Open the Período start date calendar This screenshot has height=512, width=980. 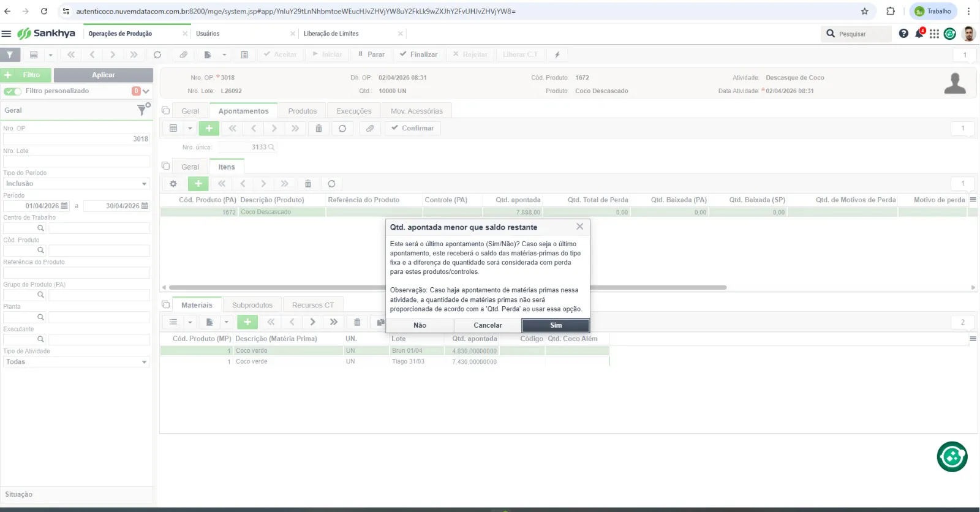64,206
